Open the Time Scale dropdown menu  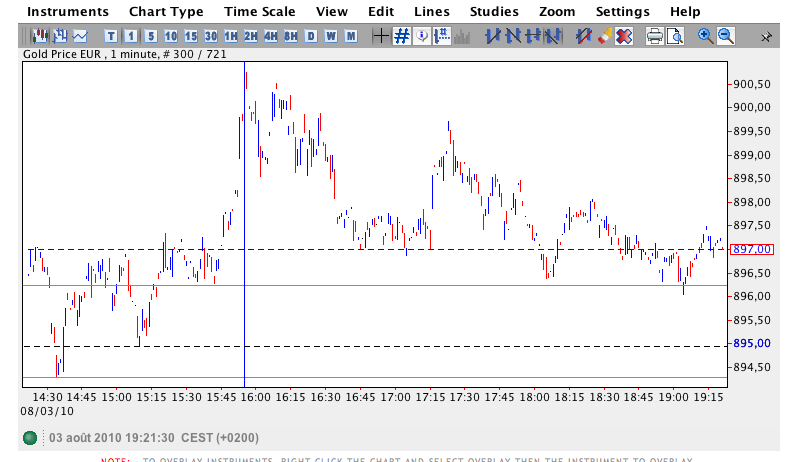pos(259,12)
